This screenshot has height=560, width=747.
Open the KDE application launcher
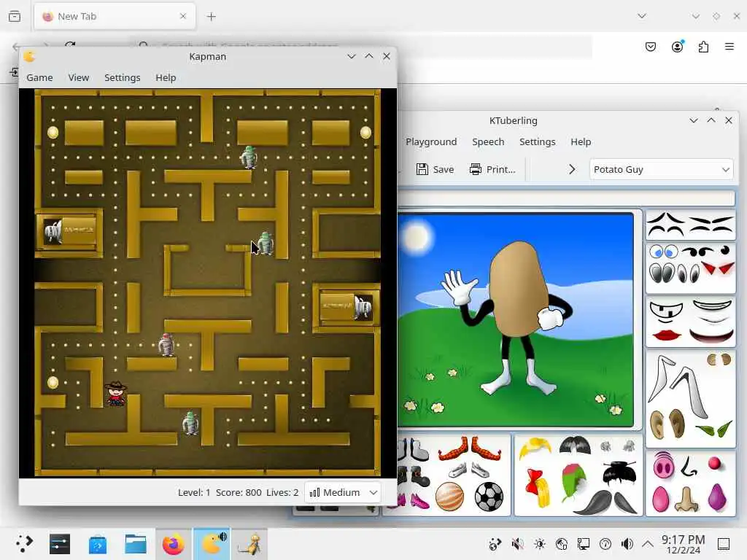(24, 543)
